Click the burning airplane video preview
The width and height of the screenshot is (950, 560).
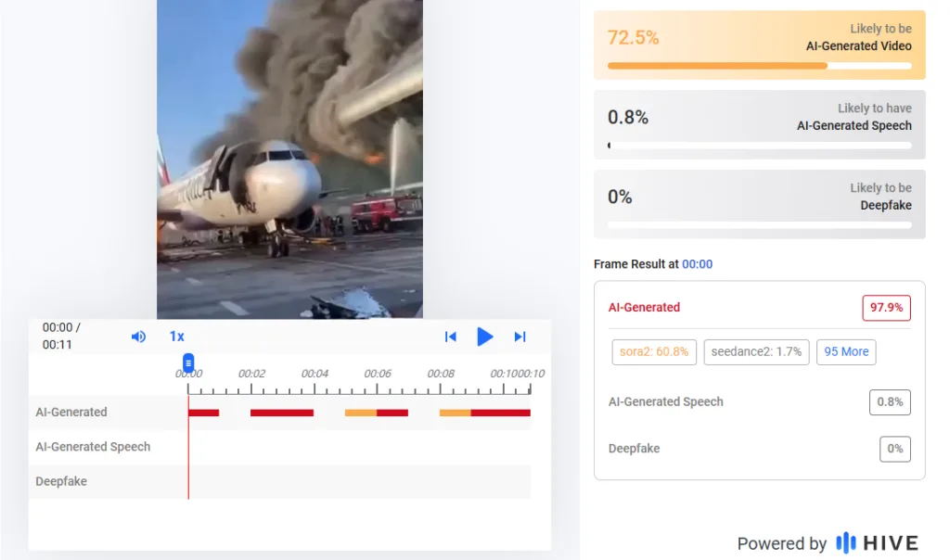tap(289, 159)
